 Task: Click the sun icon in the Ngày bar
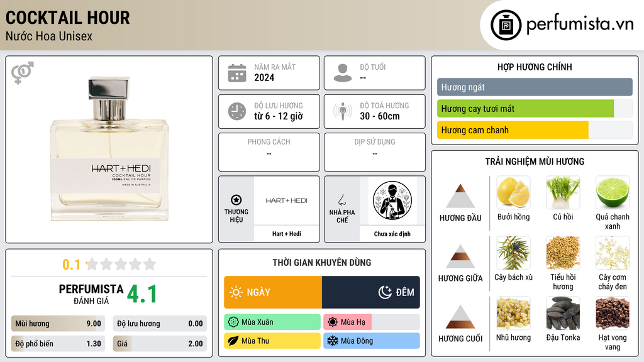pyautogui.click(x=236, y=292)
